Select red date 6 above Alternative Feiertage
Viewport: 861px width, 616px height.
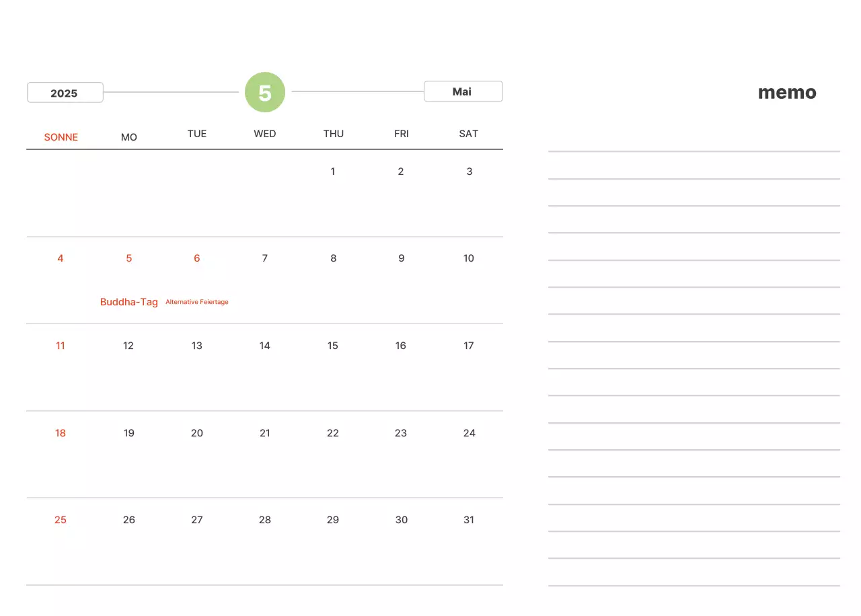[x=197, y=258]
